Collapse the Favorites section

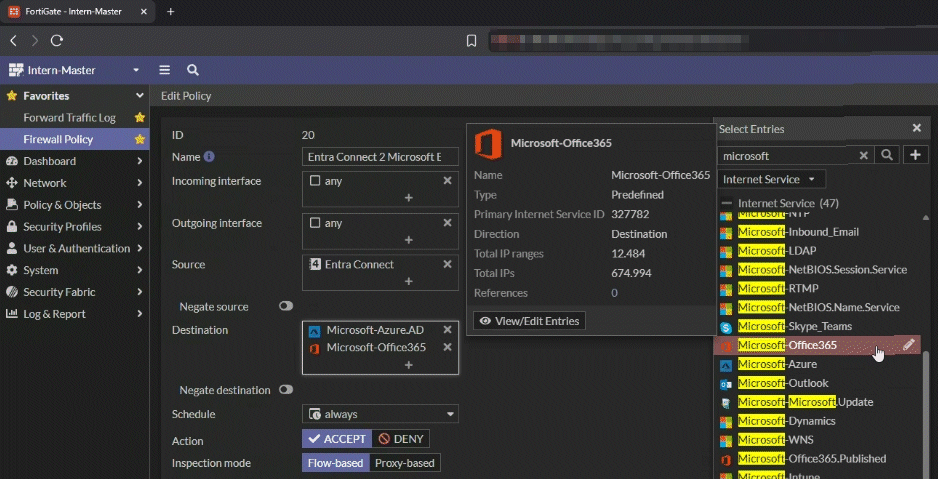point(139,96)
